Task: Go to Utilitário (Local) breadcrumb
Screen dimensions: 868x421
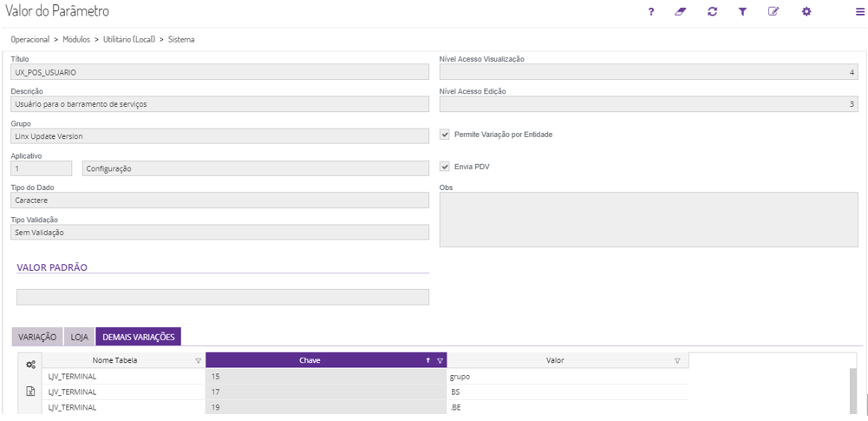Action: tap(129, 39)
